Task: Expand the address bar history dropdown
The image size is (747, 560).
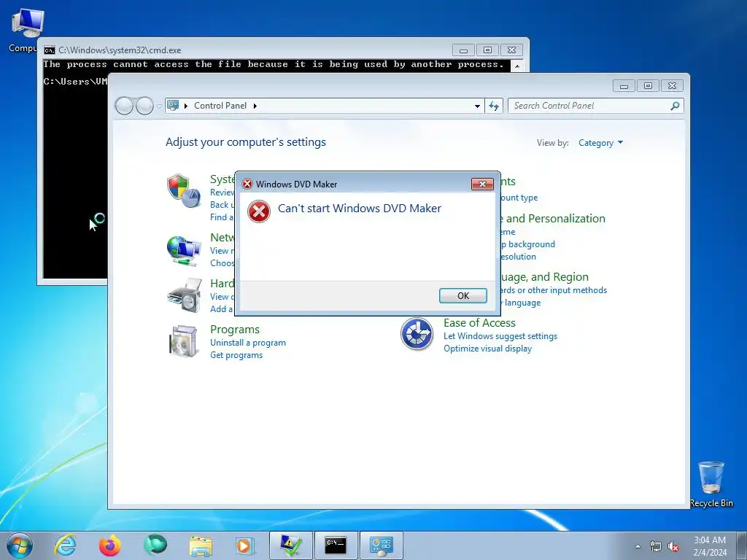Action: [477, 106]
